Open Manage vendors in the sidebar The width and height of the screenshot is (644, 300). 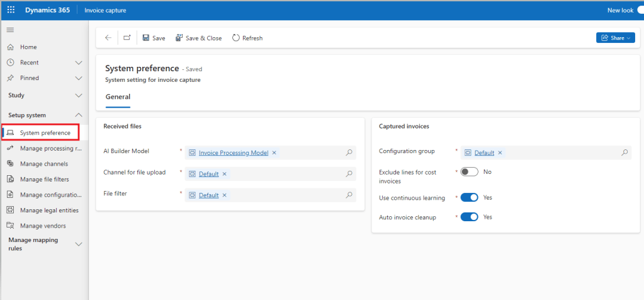tap(42, 226)
